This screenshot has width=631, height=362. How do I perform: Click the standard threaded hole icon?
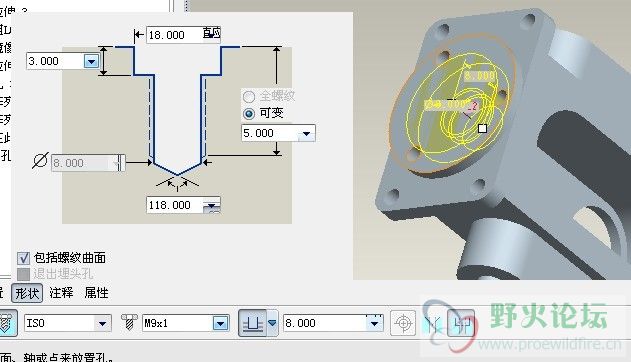coord(7,323)
